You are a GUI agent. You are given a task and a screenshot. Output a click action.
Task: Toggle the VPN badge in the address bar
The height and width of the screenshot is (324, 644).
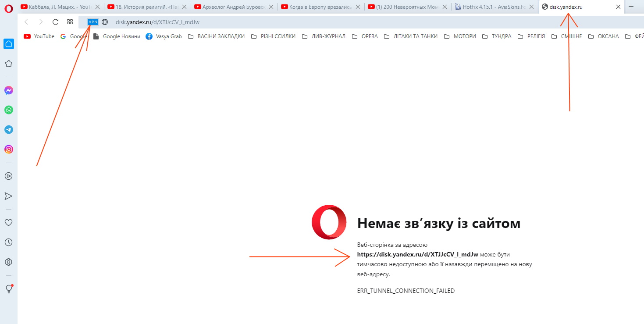point(93,22)
